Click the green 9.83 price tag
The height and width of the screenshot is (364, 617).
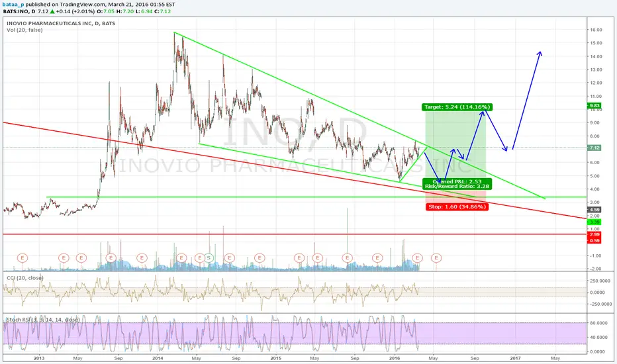pos(594,105)
